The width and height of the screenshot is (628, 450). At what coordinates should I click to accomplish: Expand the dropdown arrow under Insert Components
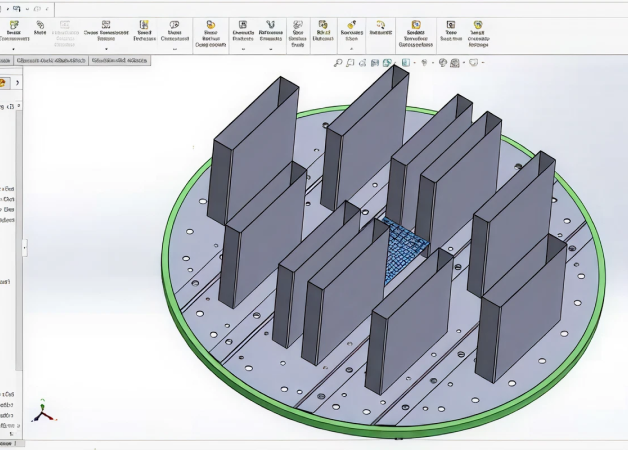click(x=14, y=48)
